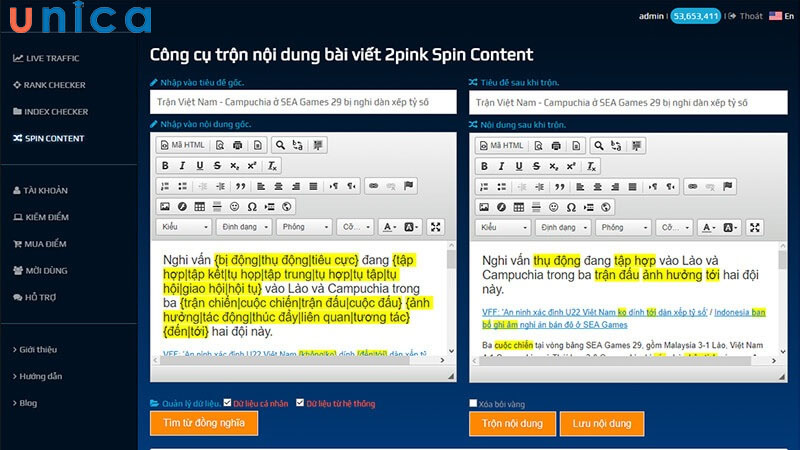Open RANK CHECKER in sidebar
The image size is (800, 450).
49,85
